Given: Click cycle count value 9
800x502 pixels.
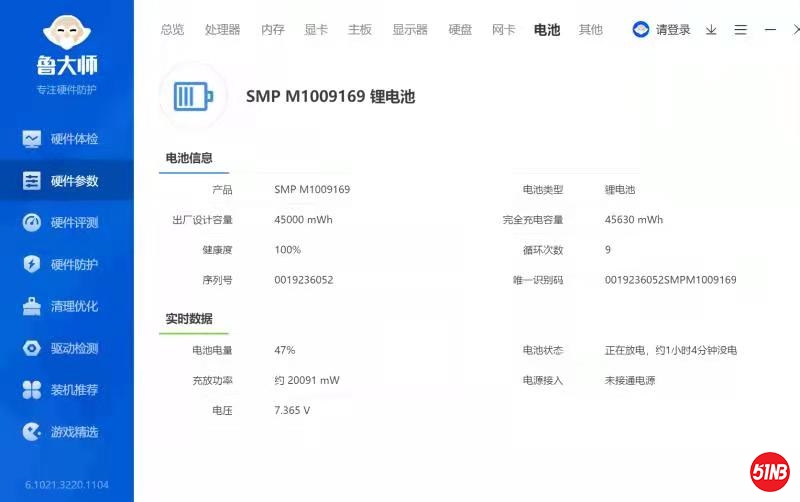Looking at the screenshot, I should click(608, 249).
